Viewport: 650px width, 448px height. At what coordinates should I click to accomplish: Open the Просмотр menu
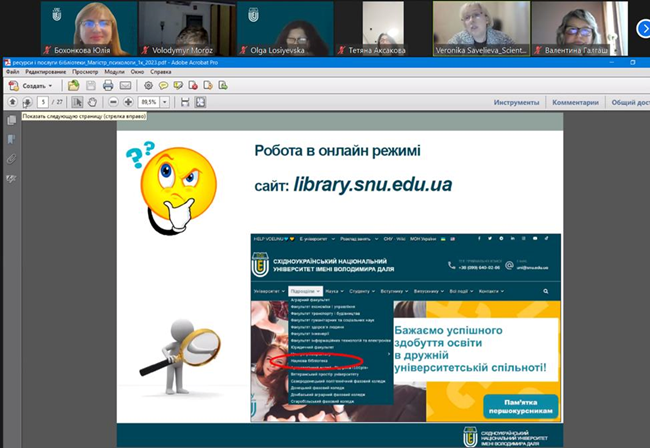(x=86, y=72)
